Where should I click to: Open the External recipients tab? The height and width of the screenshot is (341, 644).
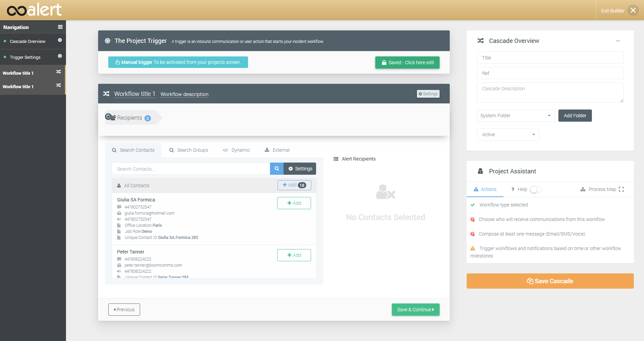(277, 150)
